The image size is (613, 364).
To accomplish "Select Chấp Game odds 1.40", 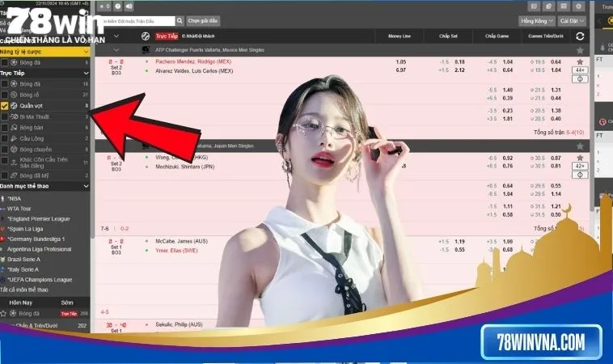I will [x=507, y=90].
